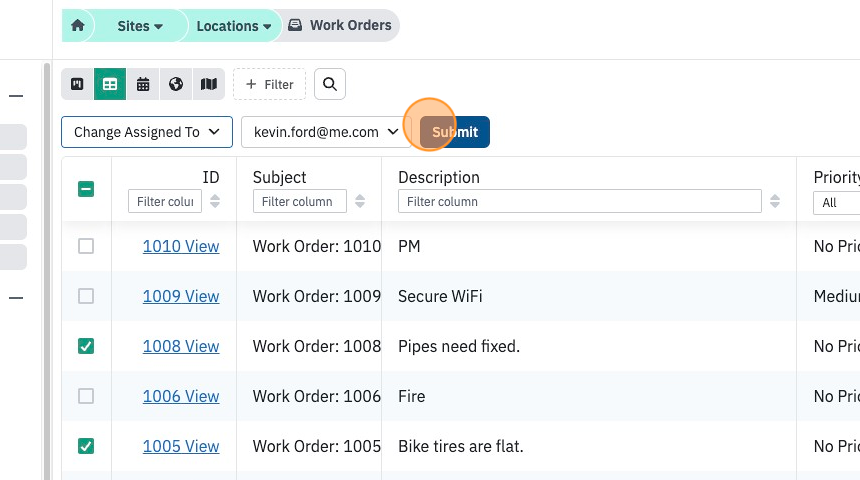The width and height of the screenshot is (860, 480).
Task: Switch to calendar view
Action: (143, 84)
